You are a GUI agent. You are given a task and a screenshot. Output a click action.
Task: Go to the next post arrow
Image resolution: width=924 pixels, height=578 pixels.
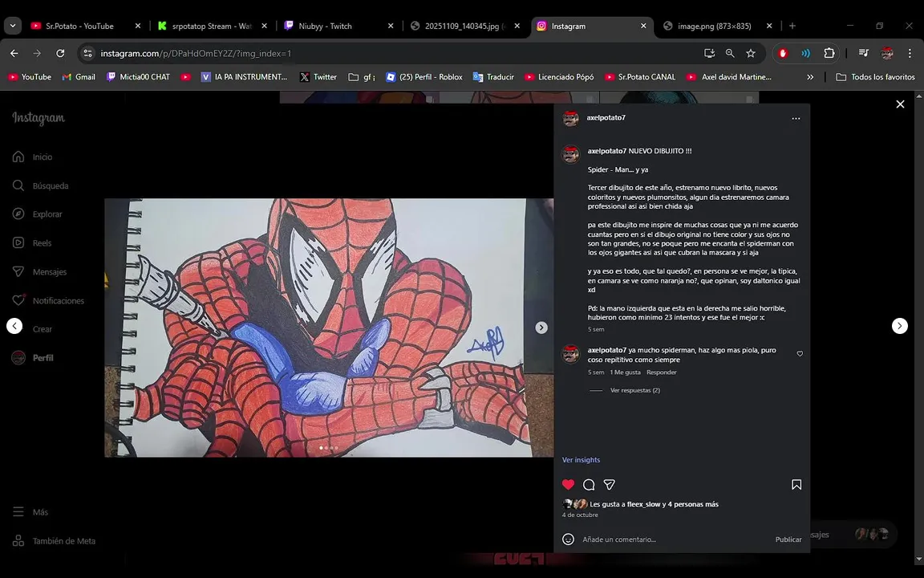[x=899, y=326]
